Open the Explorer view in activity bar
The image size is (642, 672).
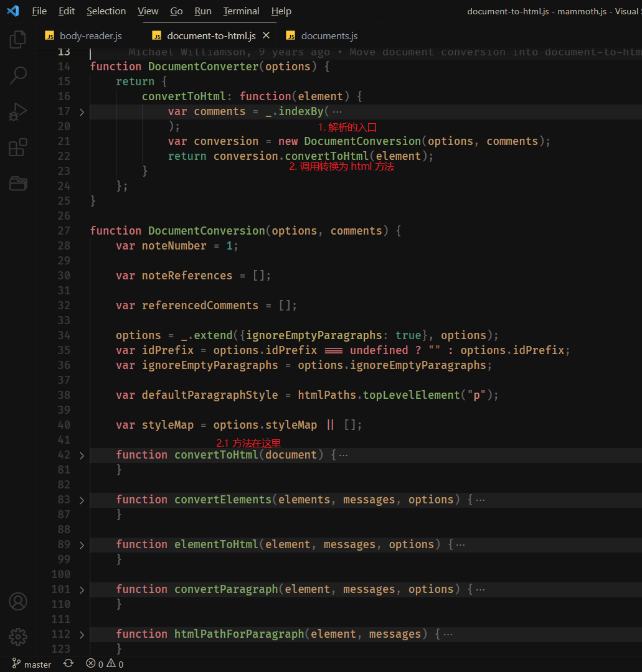click(18, 39)
